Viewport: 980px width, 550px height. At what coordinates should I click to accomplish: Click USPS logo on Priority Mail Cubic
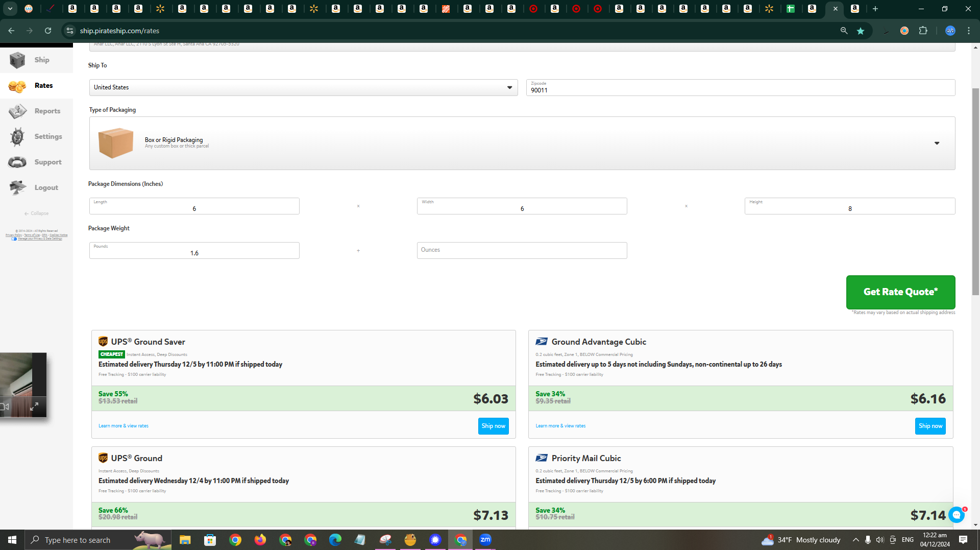(x=542, y=458)
